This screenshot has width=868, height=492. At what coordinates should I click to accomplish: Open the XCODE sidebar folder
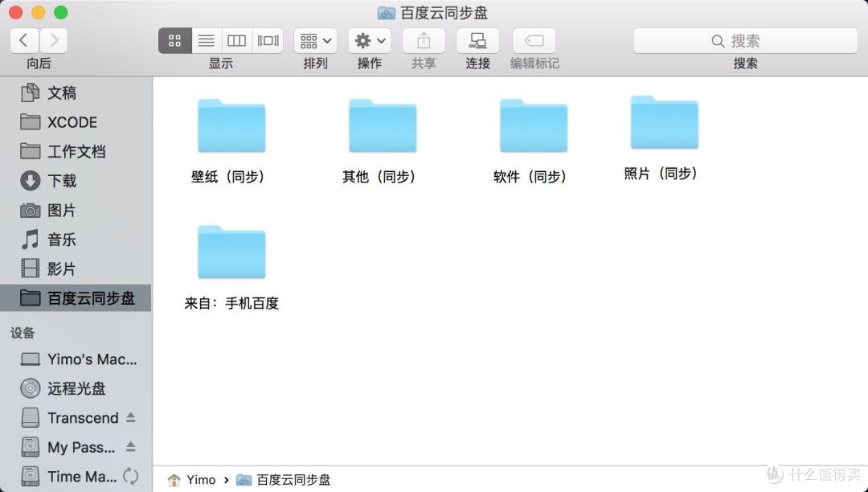76,121
